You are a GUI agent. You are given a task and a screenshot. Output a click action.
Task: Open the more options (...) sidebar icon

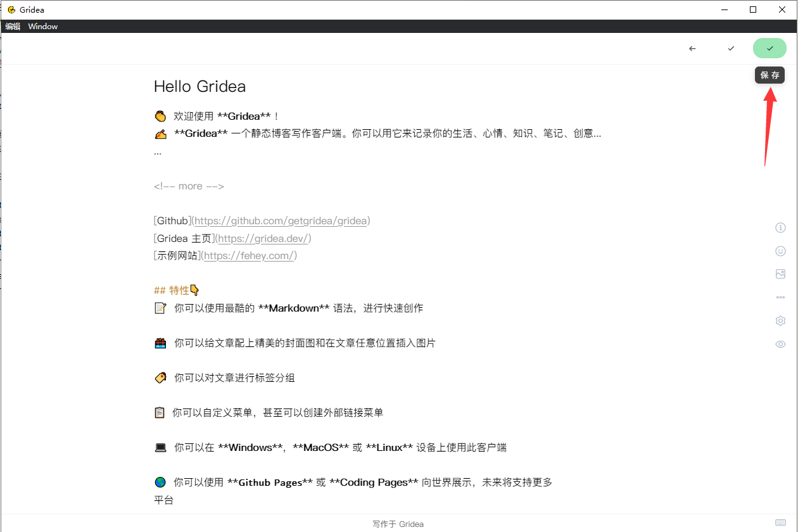click(780, 297)
